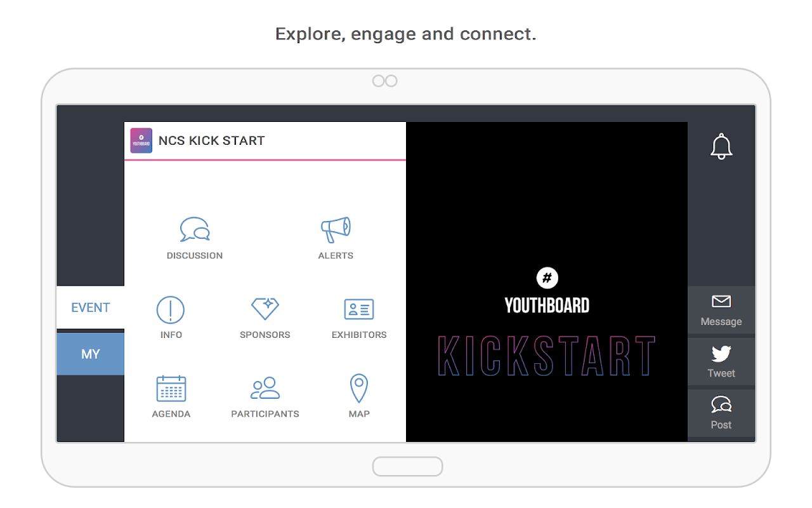Viewport: 812px width, 508px height.
Task: Click the Tweet bird button
Action: click(x=721, y=361)
